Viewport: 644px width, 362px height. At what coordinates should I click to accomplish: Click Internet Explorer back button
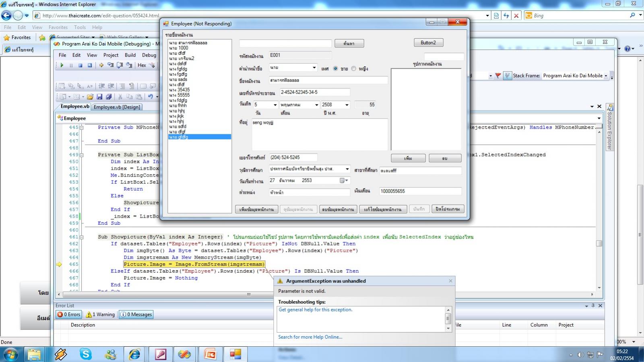[x=6, y=16]
